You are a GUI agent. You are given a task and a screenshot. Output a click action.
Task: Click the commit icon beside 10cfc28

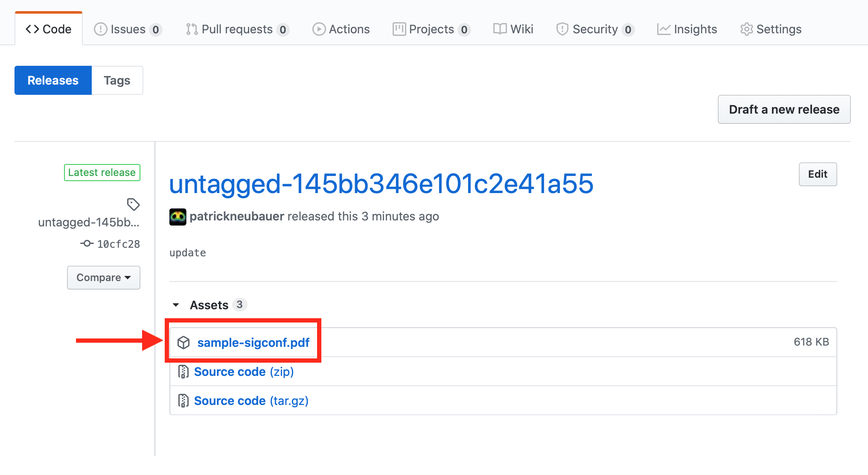tap(87, 243)
